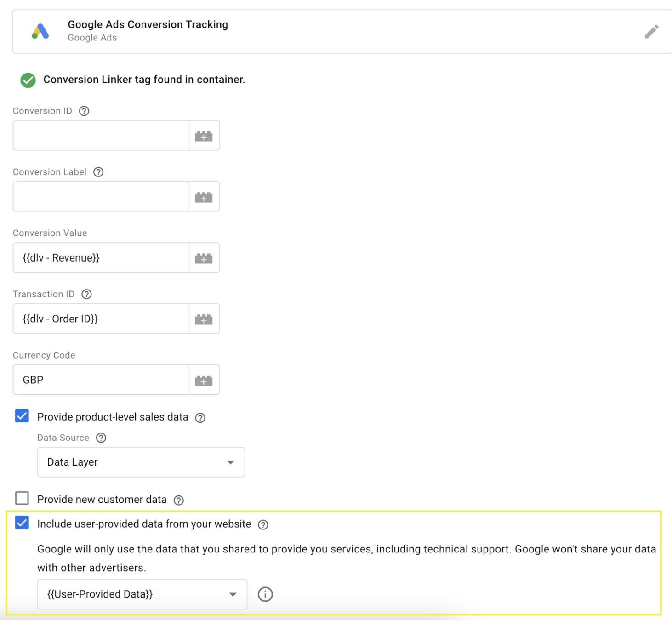The width and height of the screenshot is (672, 626).
Task: Click the Data Layer dropdown arrow
Action: click(230, 462)
